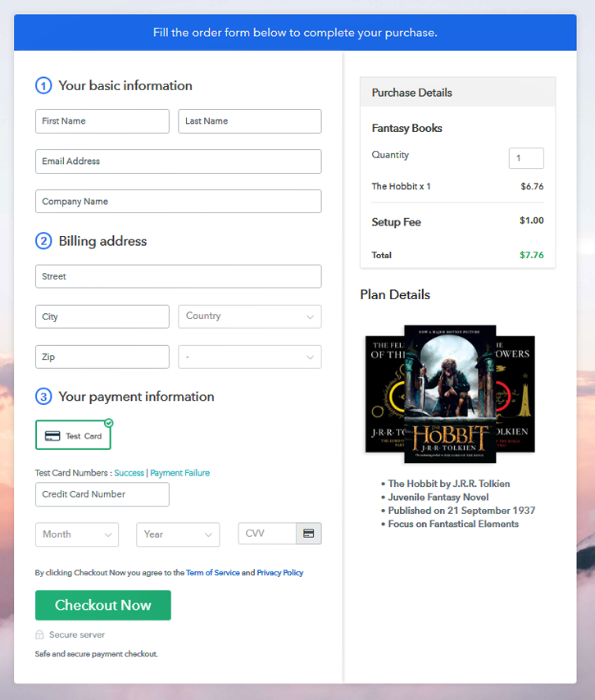
Task: Click the step 3 circle icon
Action: pyautogui.click(x=43, y=397)
